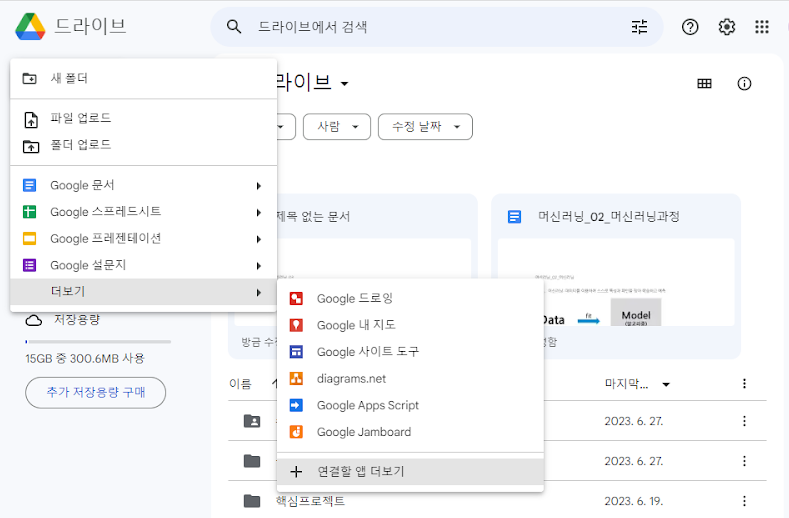
Task: Open the 사람 filter dropdown
Action: (x=337, y=126)
